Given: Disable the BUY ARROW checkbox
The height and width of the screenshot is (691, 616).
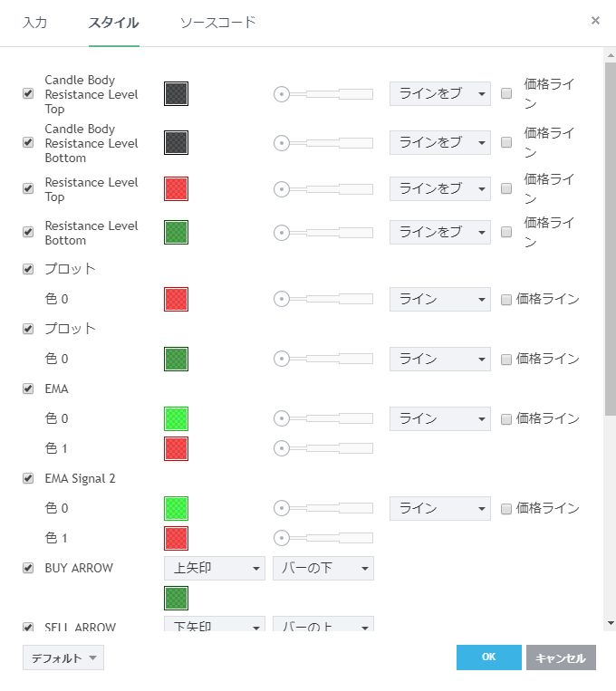Looking at the screenshot, I should coord(28,568).
